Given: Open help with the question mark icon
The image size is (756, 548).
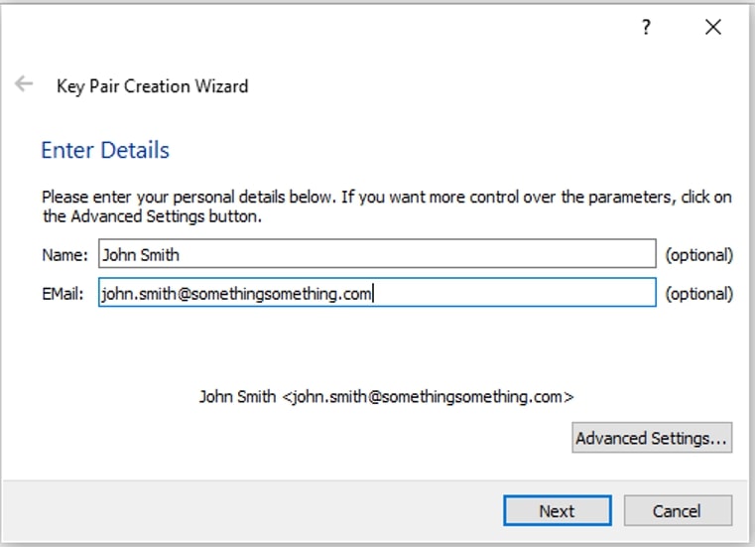Looking at the screenshot, I should point(646,27).
